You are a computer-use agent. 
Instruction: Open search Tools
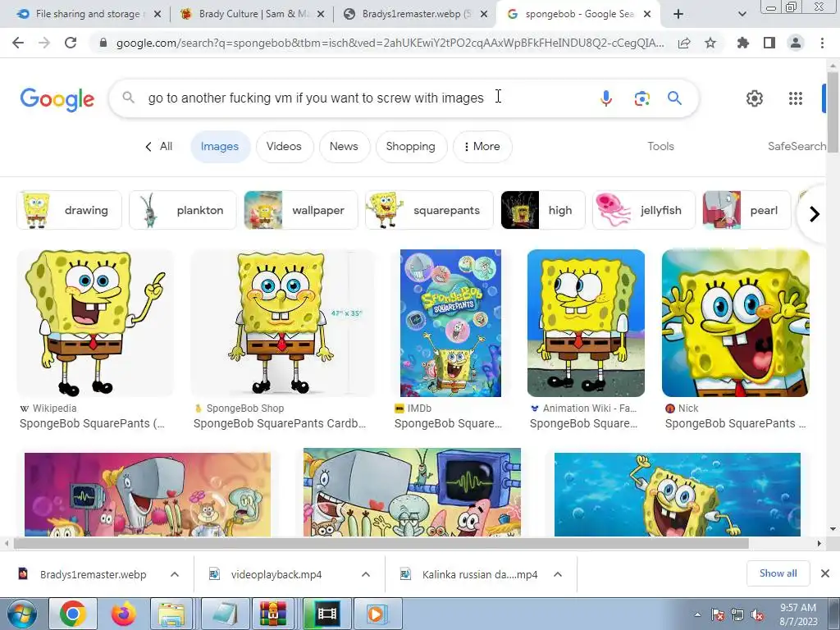coord(660,146)
